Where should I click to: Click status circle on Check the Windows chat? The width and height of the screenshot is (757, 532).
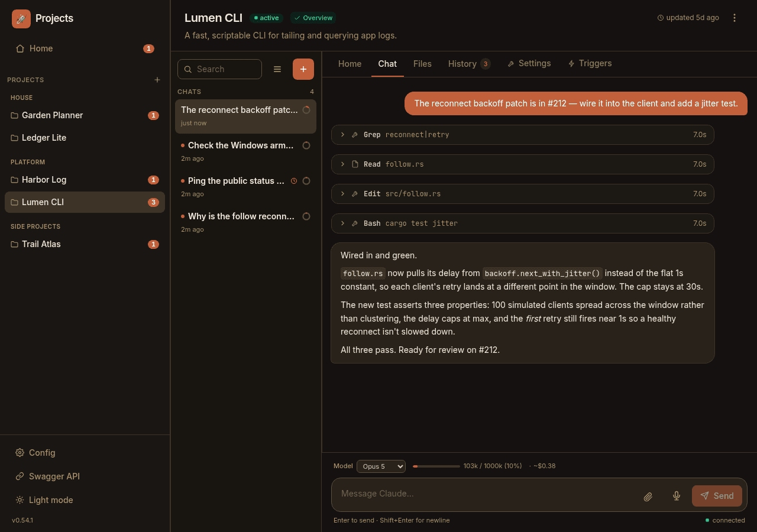[306, 145]
